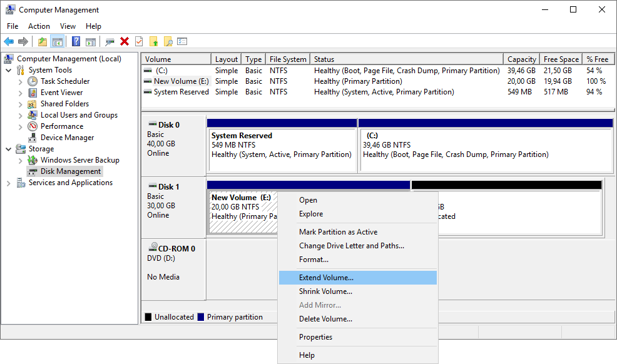Expand the Event Viewer node
Image resolution: width=617 pixels, height=364 pixels.
(21, 93)
